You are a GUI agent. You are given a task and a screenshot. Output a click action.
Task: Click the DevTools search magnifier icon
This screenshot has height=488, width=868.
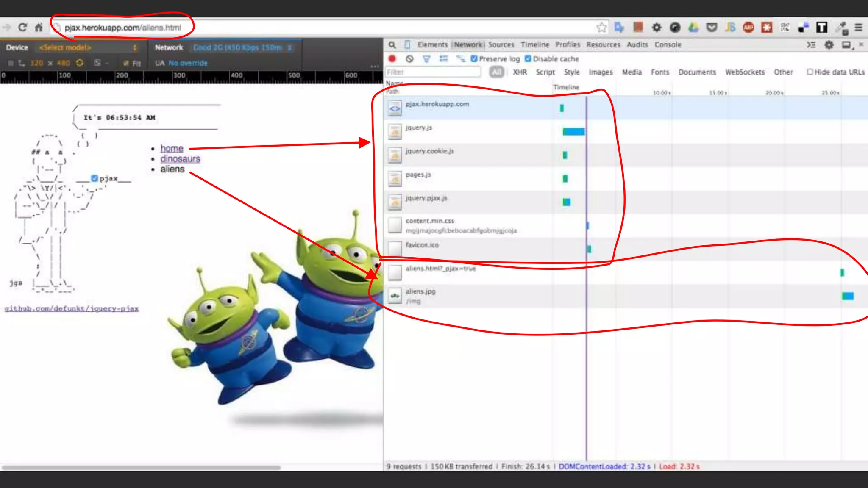click(x=392, y=44)
